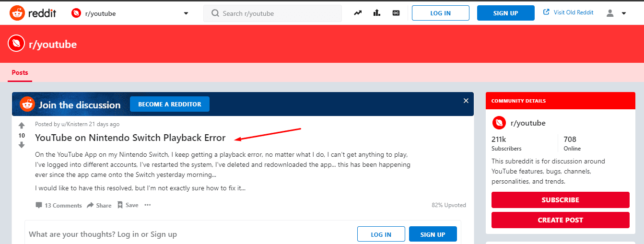Click the header SIGN UP button
The width and height of the screenshot is (644, 244).
coord(505,13)
